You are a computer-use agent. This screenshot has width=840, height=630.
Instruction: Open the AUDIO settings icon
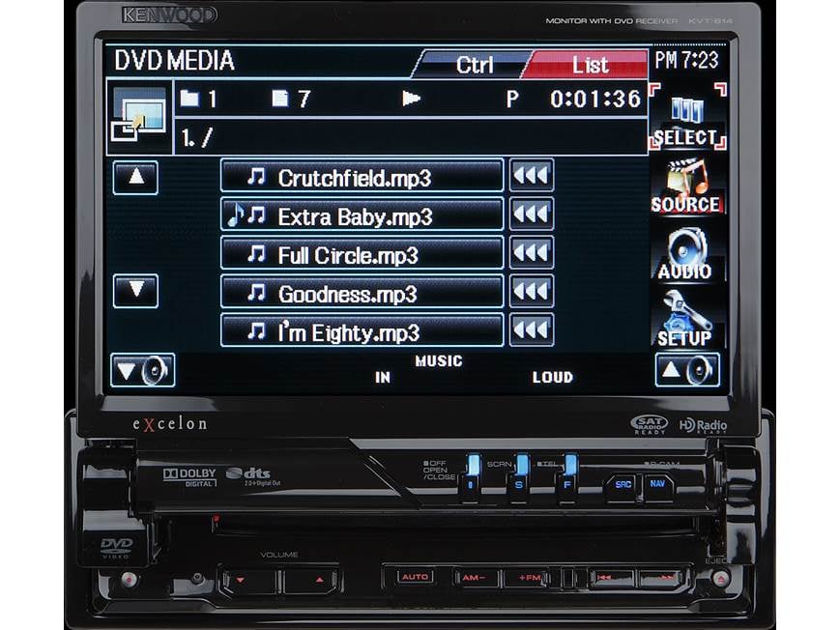[687, 254]
